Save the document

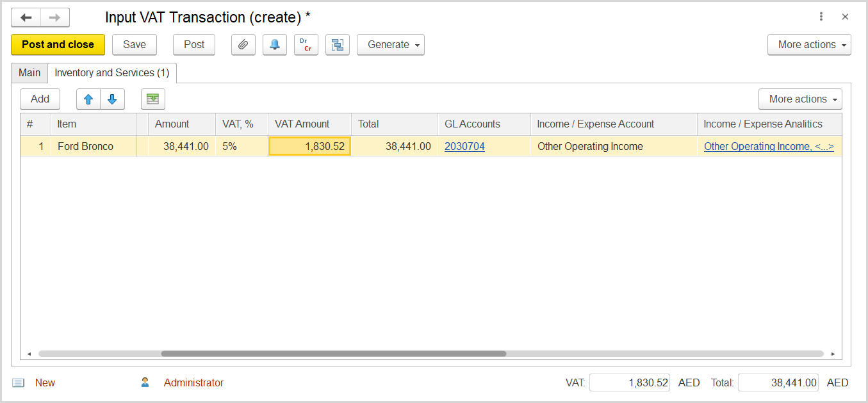[135, 45]
